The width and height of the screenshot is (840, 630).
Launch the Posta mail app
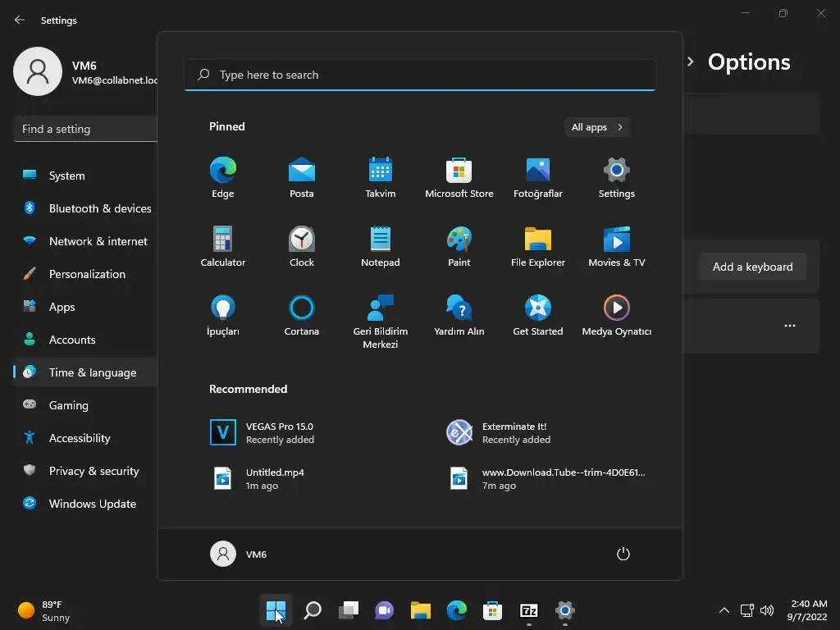tap(302, 178)
